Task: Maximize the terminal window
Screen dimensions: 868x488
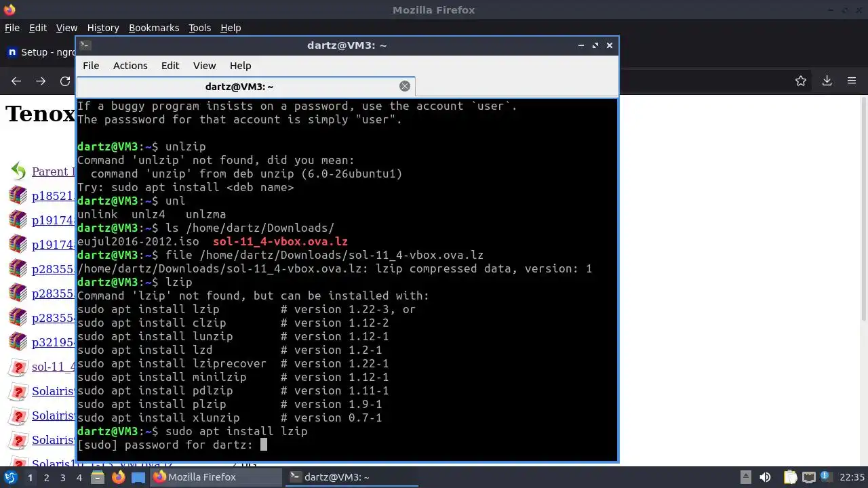Action: (595, 45)
